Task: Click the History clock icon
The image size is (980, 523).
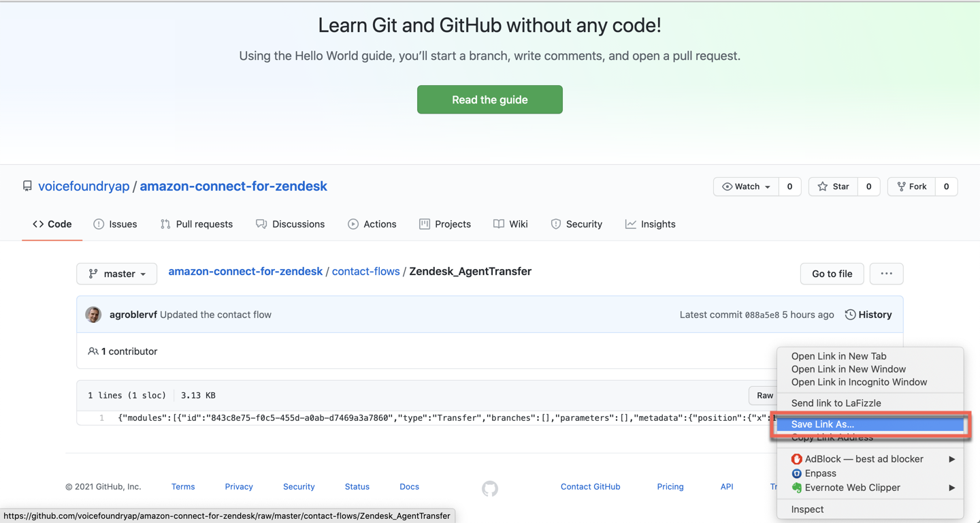Action: coord(850,315)
